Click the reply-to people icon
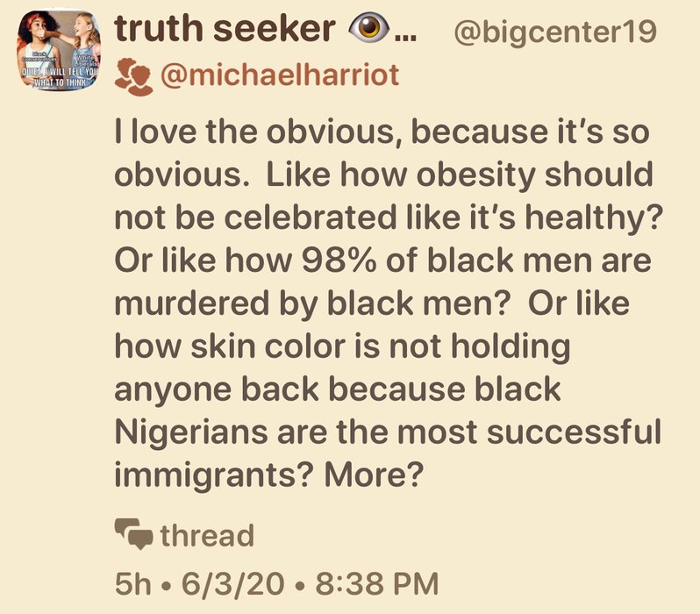 click(x=132, y=76)
